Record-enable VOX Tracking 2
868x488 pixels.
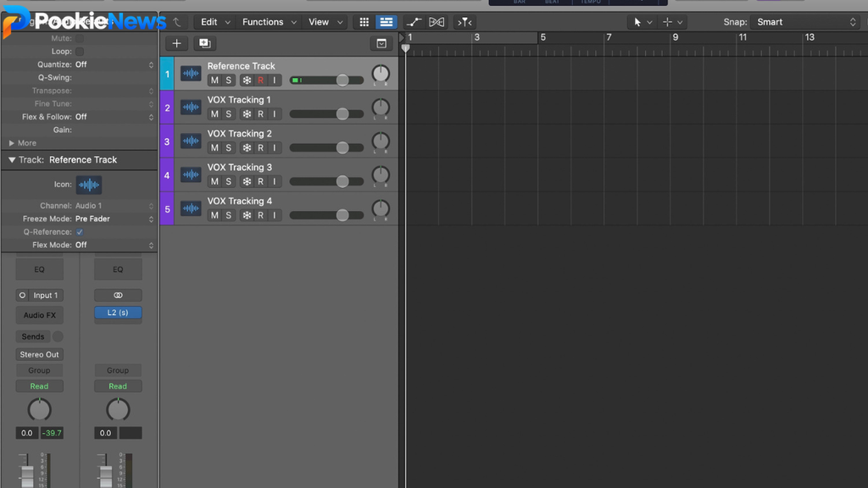[261, 147]
